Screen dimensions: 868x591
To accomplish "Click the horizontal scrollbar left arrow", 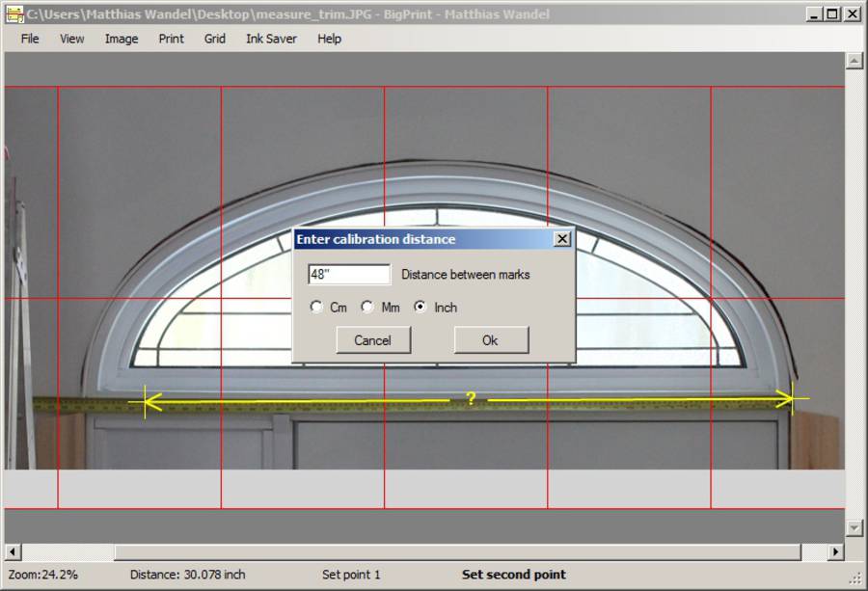I will point(13,552).
